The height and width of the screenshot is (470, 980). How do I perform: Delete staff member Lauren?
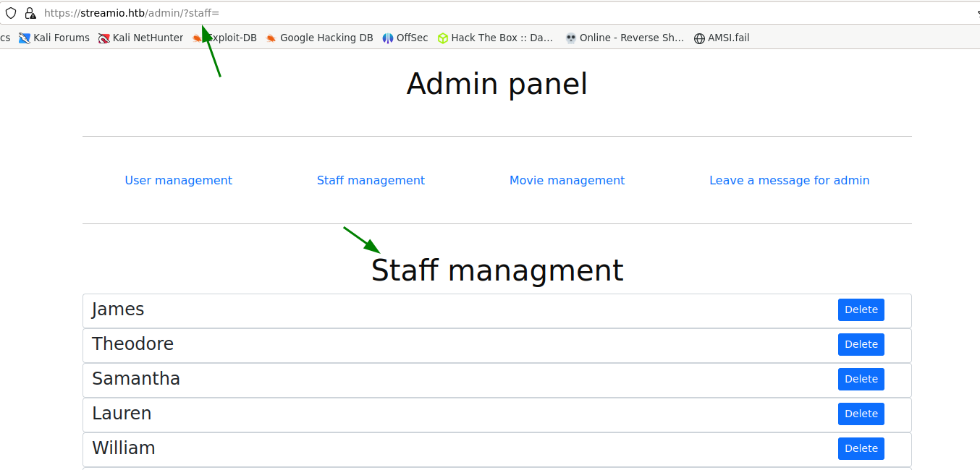[x=861, y=414]
